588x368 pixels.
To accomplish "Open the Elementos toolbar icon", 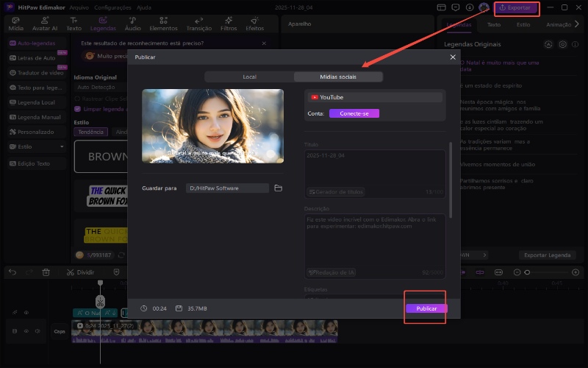I will 163,24.
